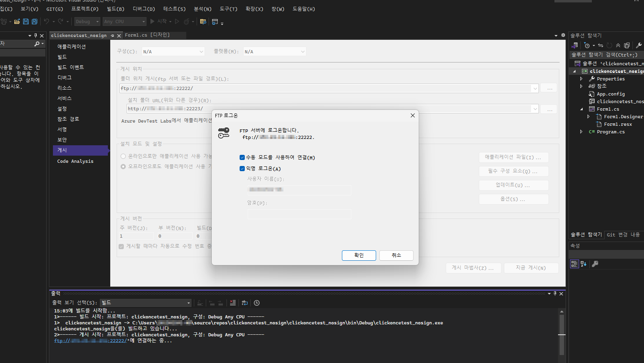Click show all files icon
Image resolution: width=644 pixels, height=363 pixels.
click(627, 45)
